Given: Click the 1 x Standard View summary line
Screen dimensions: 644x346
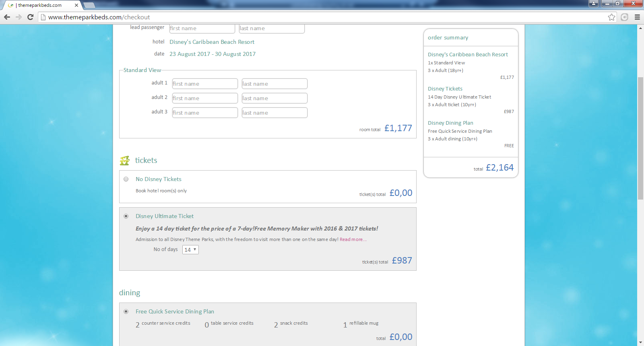Looking at the screenshot, I should [x=446, y=63].
